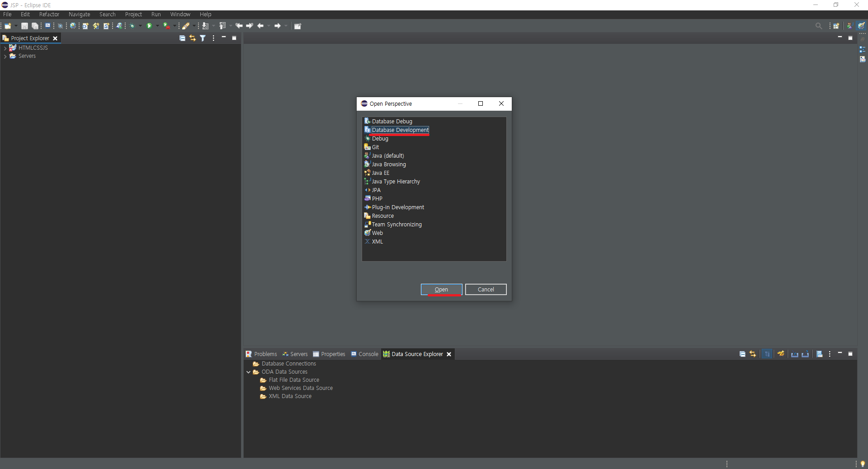Collapse the ODA Data Sources folder
The height and width of the screenshot is (469, 868).
[248, 372]
